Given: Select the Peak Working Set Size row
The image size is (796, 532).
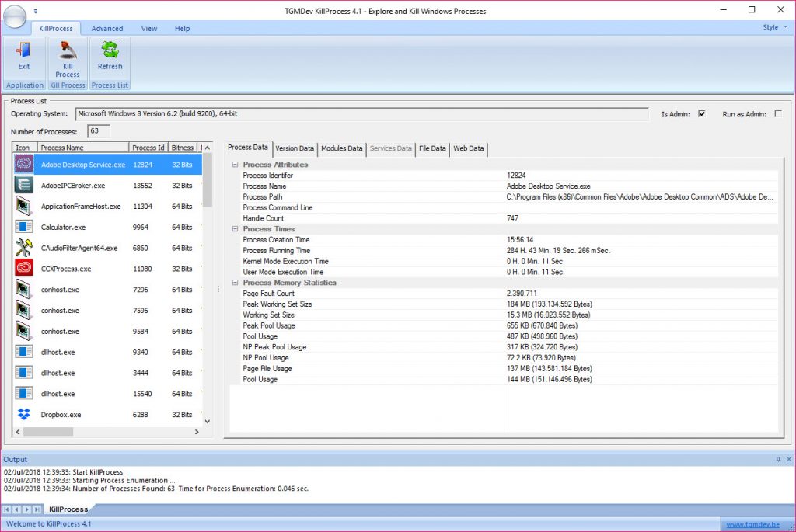Looking at the screenshot, I should pyautogui.click(x=508, y=304).
